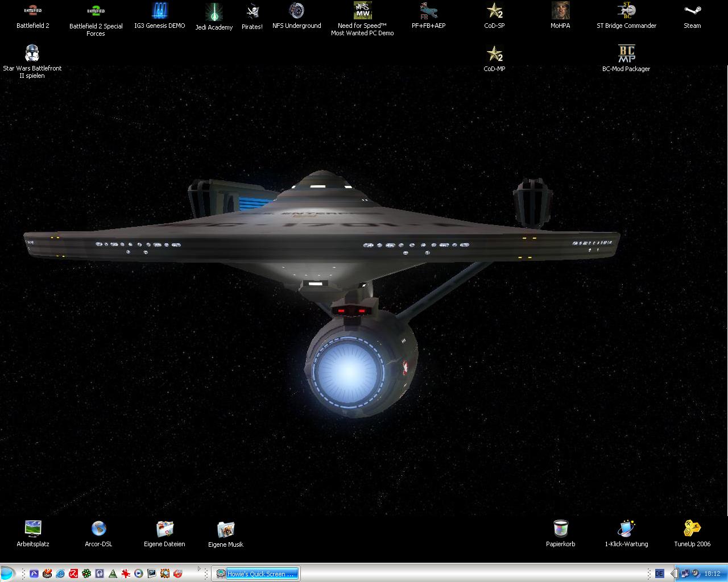This screenshot has height=582, width=728.
Task: Click the 18:12 taskbar clock
Action: pyautogui.click(x=713, y=573)
